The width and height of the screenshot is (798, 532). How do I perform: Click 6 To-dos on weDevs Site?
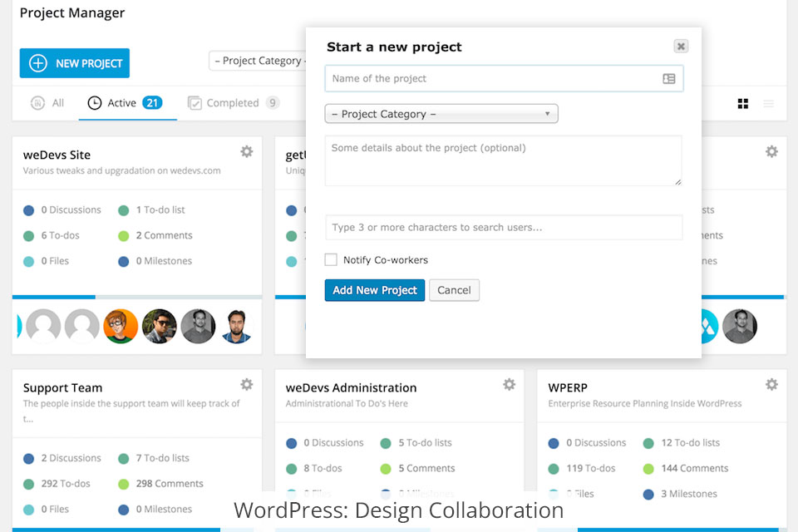coord(60,235)
